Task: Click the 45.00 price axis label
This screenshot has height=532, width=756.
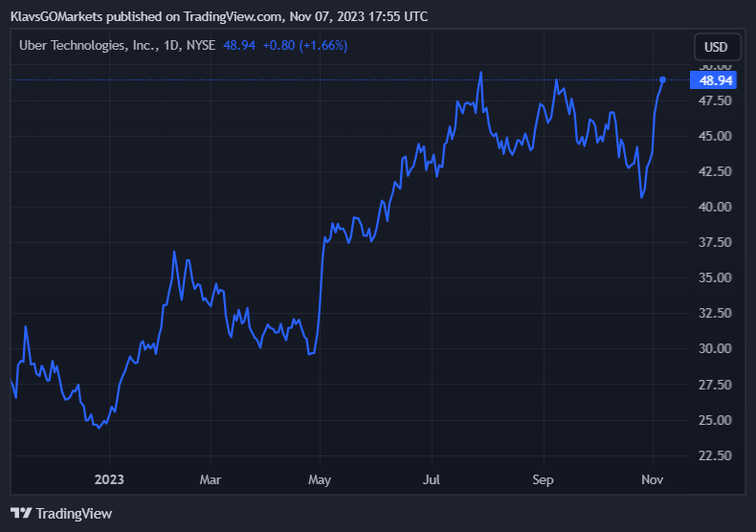Action: pyautogui.click(x=715, y=136)
